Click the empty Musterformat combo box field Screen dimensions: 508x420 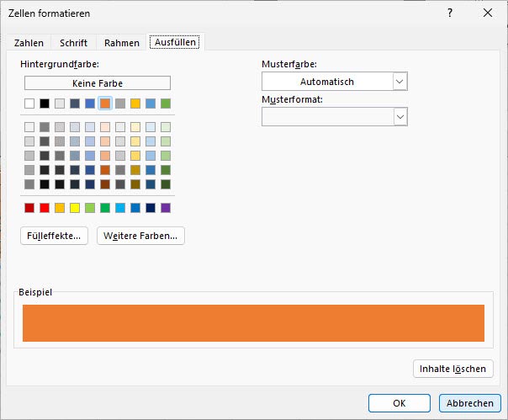(x=335, y=117)
